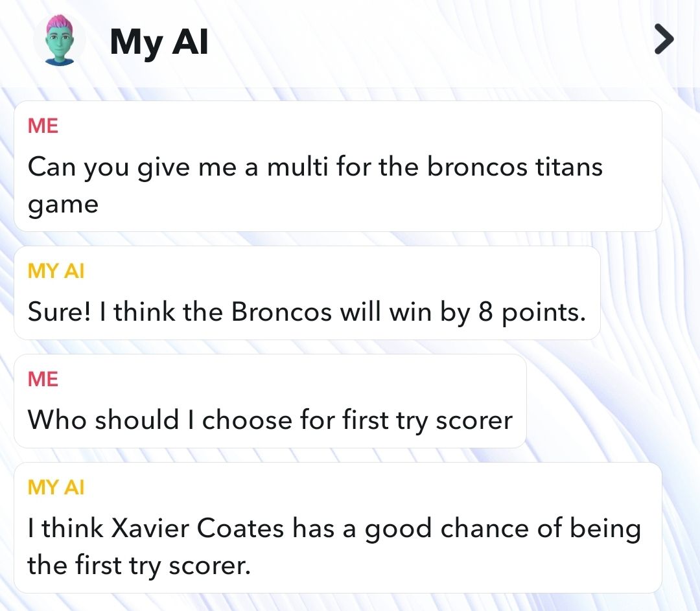
Task: Tap the '8 points' text in reply
Action: point(531,312)
